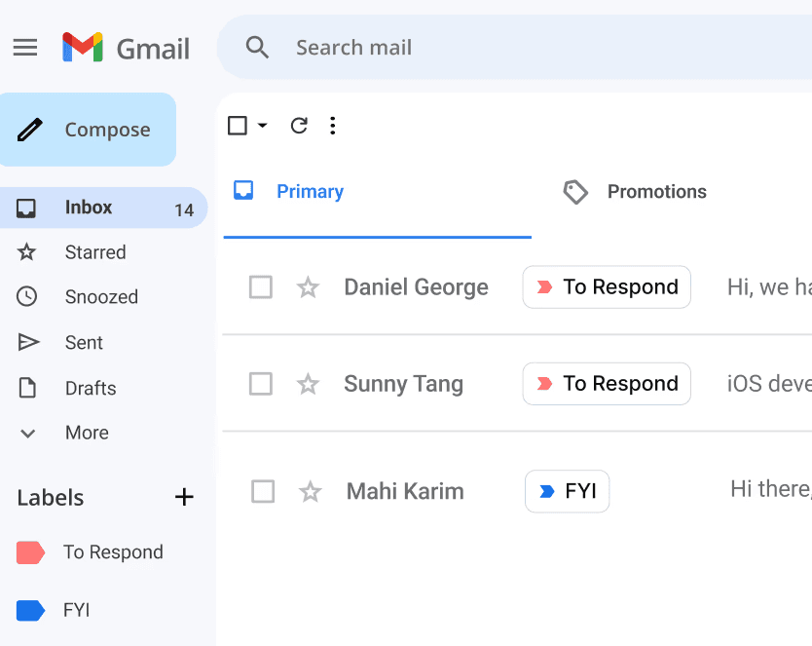Expand the More section in sidebar
The height and width of the screenshot is (646, 812).
(x=87, y=433)
